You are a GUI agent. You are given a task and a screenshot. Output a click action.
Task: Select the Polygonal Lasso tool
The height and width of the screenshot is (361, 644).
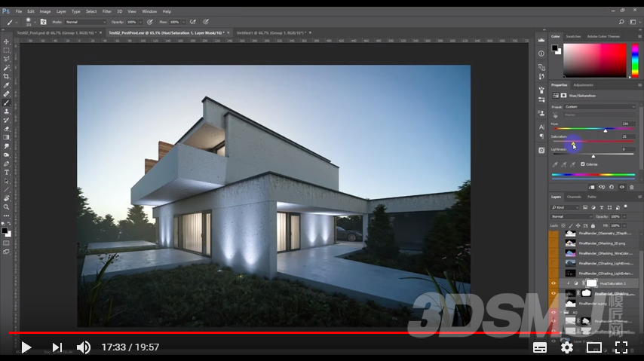[x=6, y=59]
